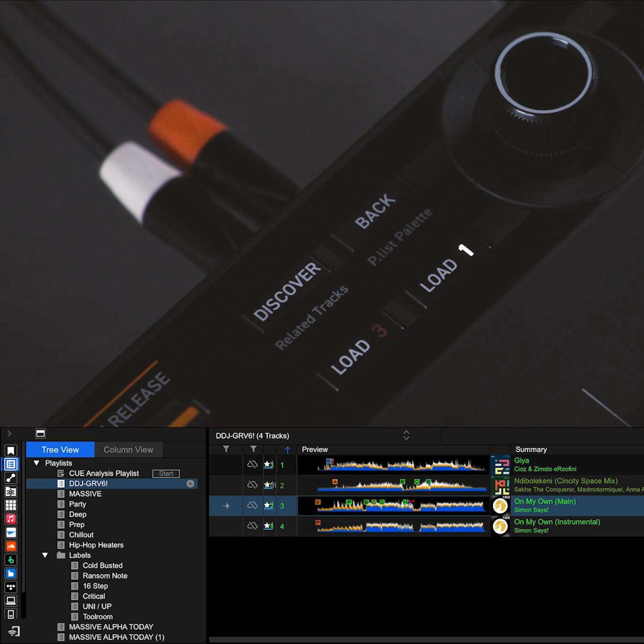Screen dimensions: 644x644
Task: Click the Beatsource blue icon
Action: tap(11, 573)
